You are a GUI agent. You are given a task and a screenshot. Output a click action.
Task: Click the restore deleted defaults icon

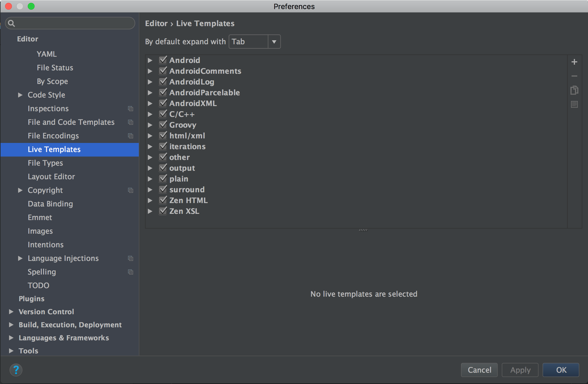pyautogui.click(x=574, y=104)
